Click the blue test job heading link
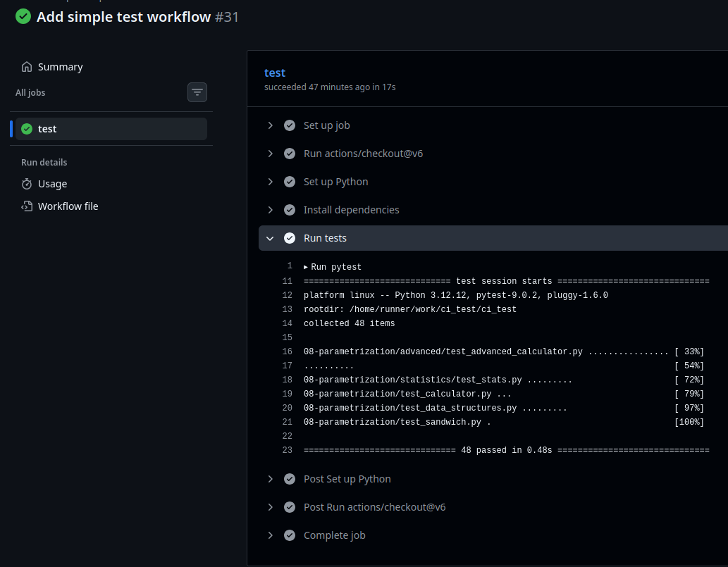This screenshot has height=567, width=728. 274,73
